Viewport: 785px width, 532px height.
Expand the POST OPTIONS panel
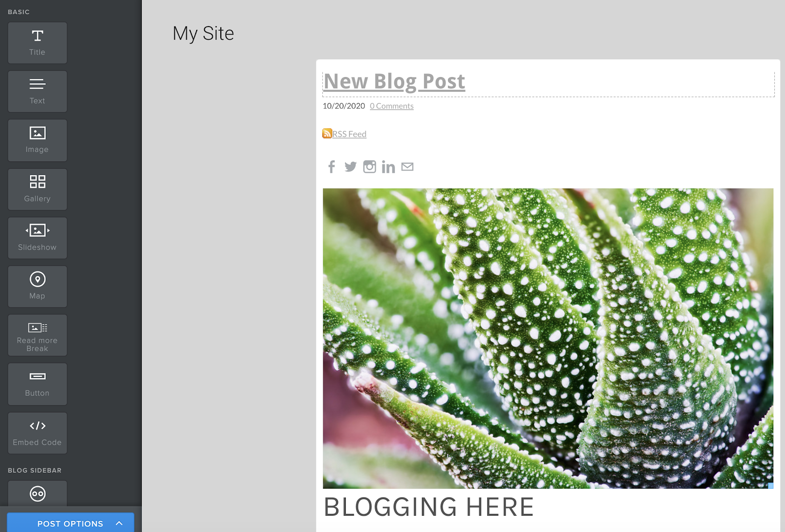click(x=70, y=523)
